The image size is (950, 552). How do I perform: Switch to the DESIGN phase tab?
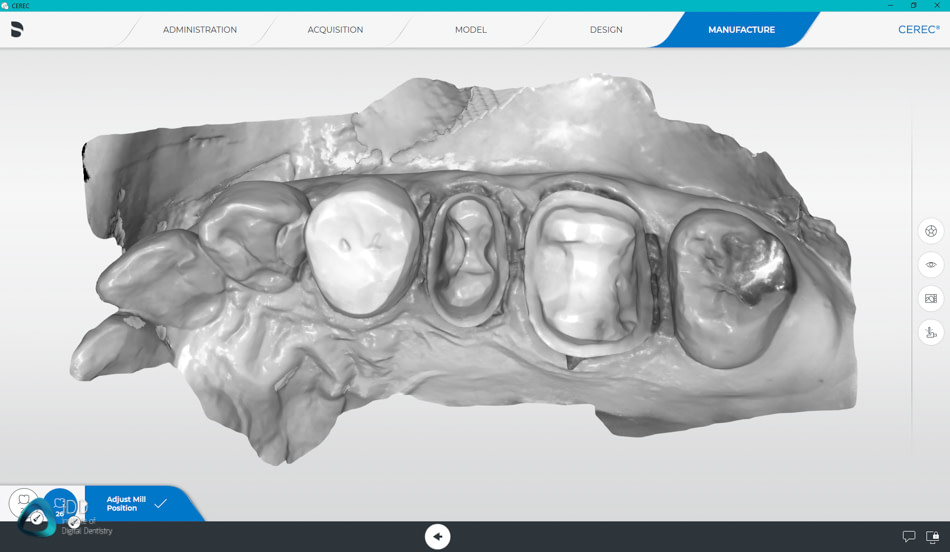pos(606,30)
